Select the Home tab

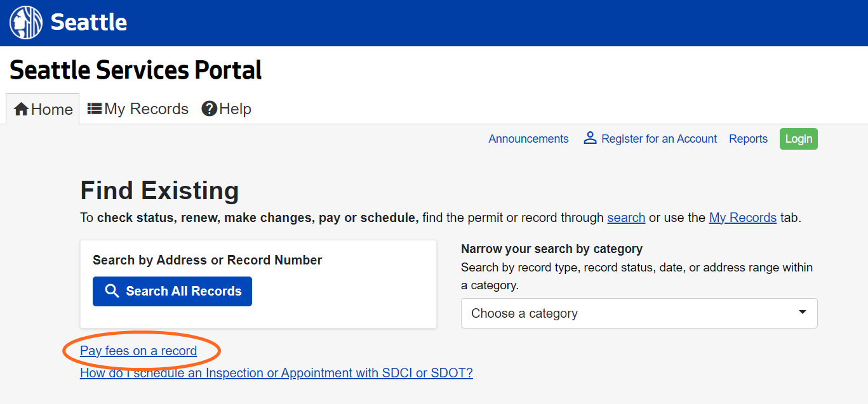[43, 109]
